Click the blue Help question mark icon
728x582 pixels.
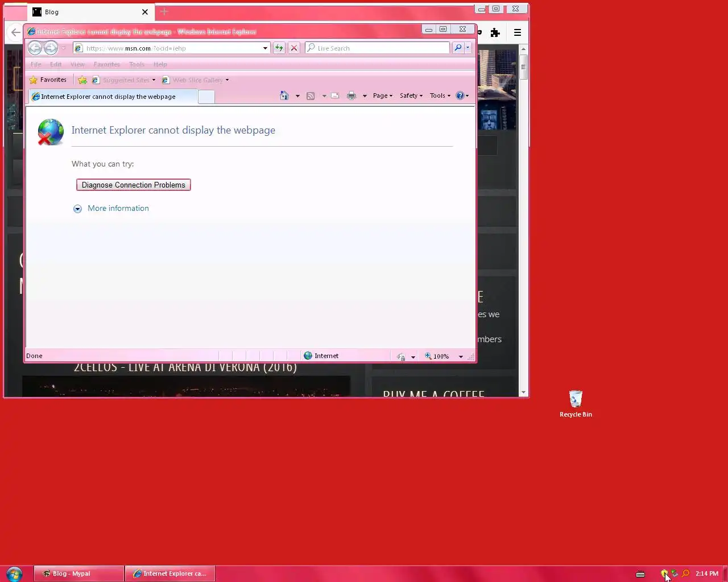click(460, 95)
